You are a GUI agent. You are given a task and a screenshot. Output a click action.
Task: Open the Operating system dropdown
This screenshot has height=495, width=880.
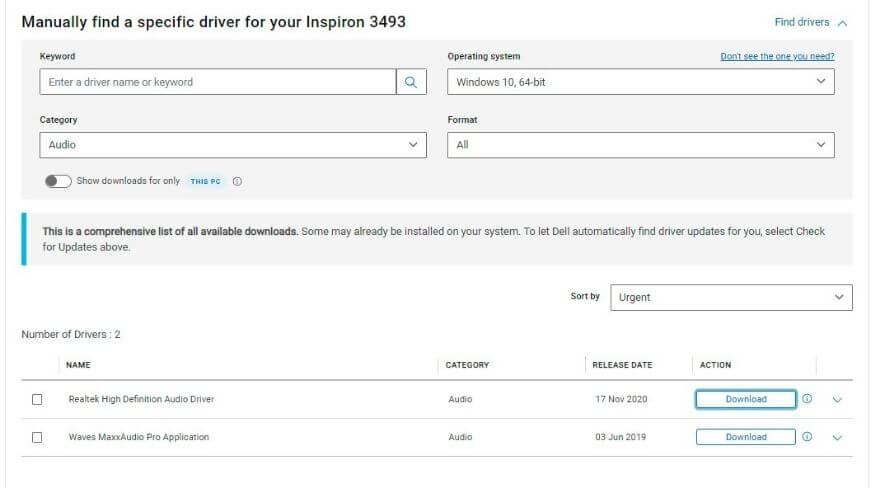[x=640, y=82]
